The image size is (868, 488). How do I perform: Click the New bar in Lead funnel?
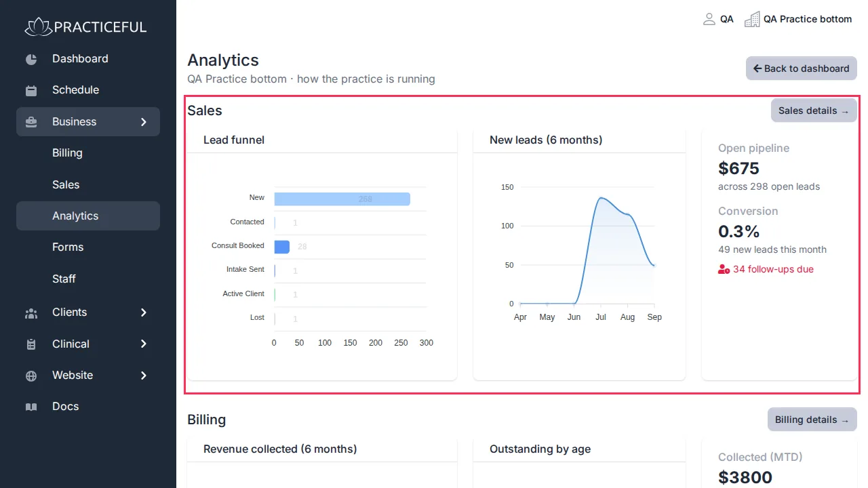[342, 199]
